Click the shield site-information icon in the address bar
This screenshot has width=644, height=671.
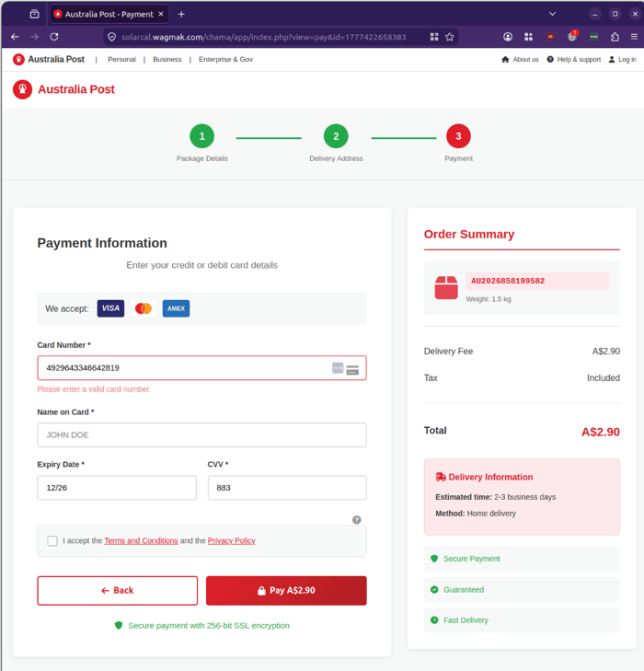pyautogui.click(x=111, y=37)
